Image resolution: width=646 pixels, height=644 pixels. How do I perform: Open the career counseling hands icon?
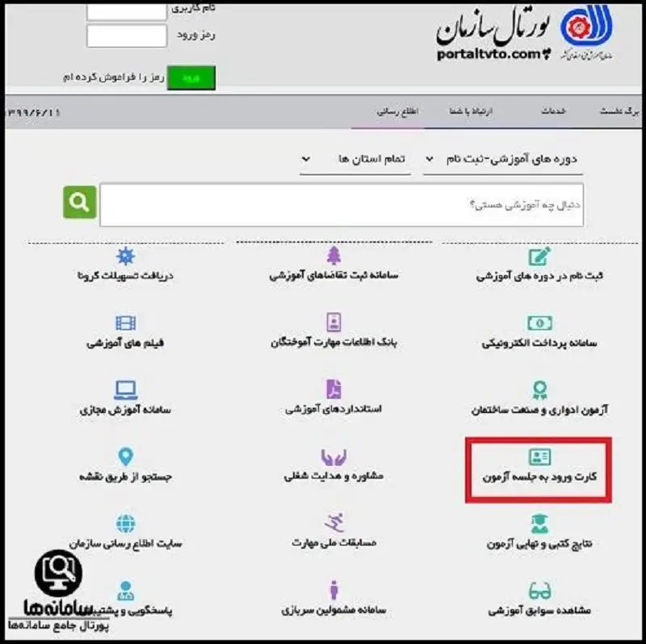point(333,457)
